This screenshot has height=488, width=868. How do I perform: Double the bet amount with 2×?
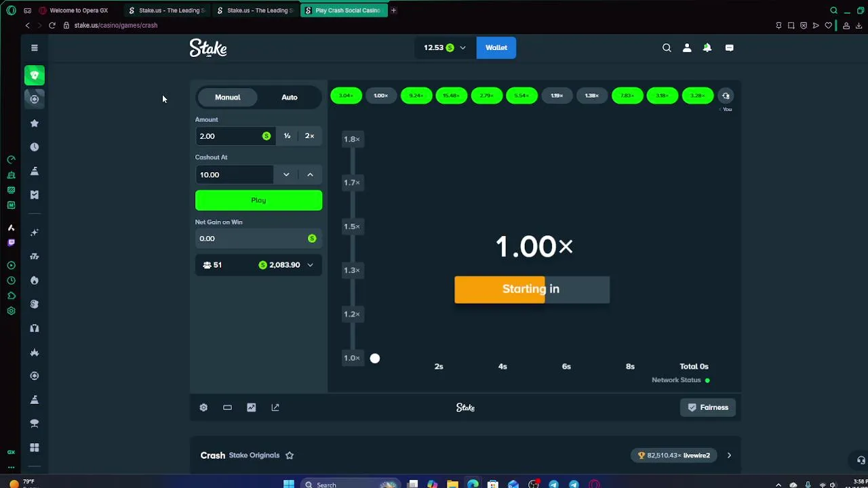(x=310, y=136)
